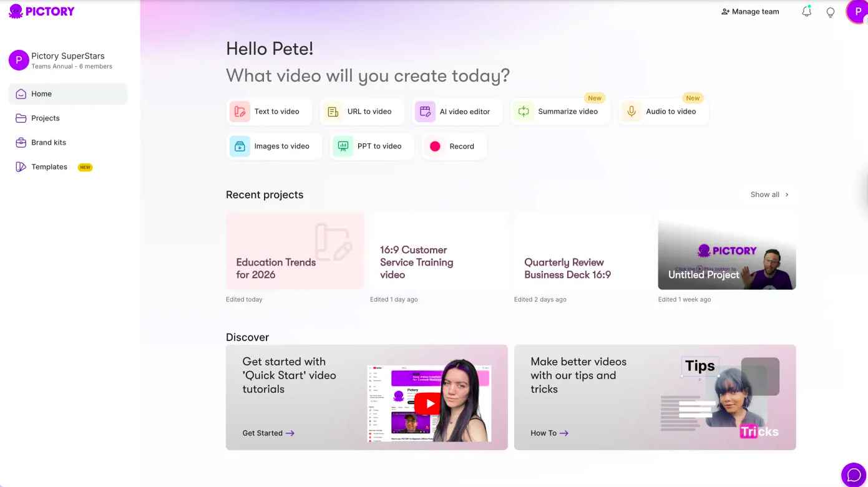This screenshot has height=487, width=868.
Task: Click the Manage team button
Action: point(750,11)
